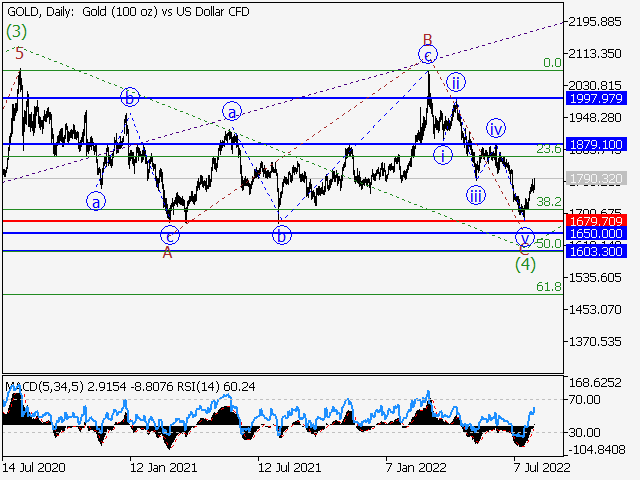
Task: Select the circled ii wave marker
Action: click(x=456, y=83)
